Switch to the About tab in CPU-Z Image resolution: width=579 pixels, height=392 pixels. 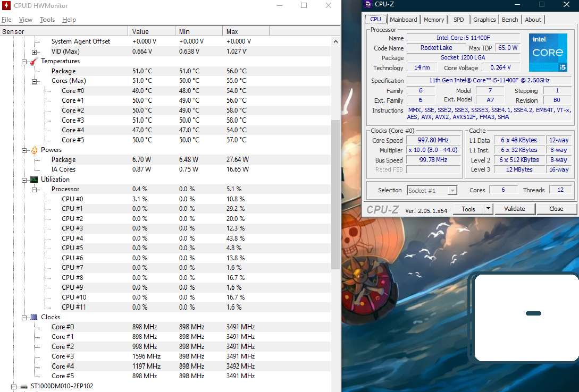(533, 20)
